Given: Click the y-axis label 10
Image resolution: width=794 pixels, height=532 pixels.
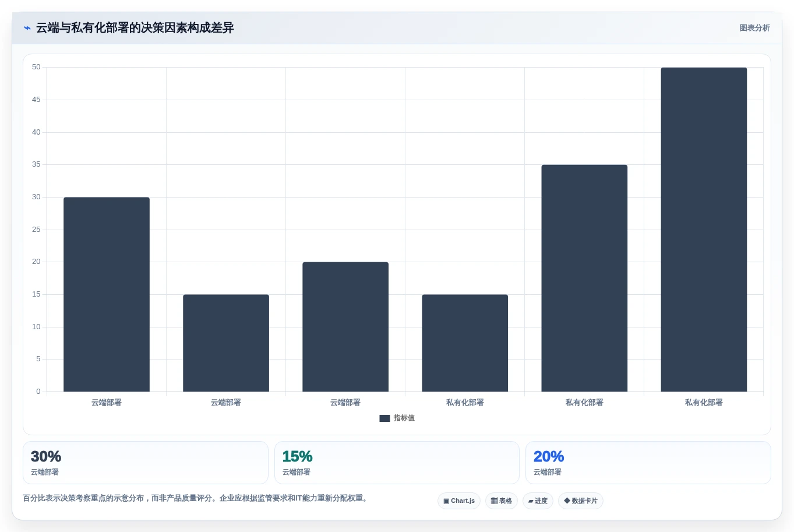Looking at the screenshot, I should [x=36, y=327].
